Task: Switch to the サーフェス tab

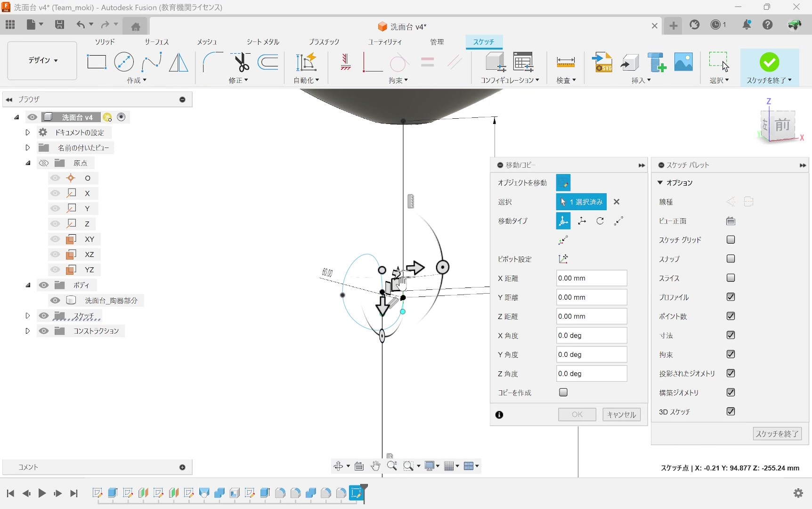Action: [x=157, y=42]
